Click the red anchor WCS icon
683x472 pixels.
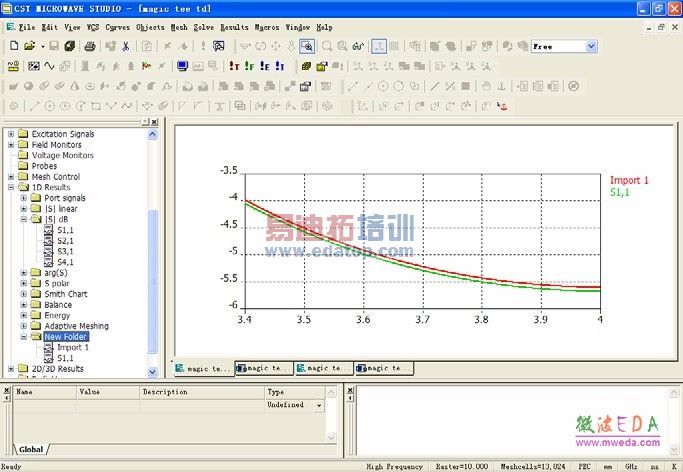click(502, 106)
